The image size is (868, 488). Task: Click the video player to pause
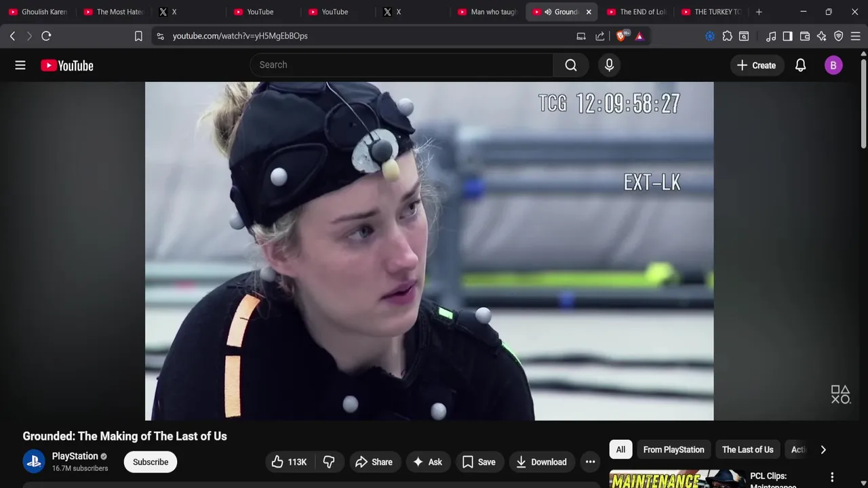click(429, 251)
